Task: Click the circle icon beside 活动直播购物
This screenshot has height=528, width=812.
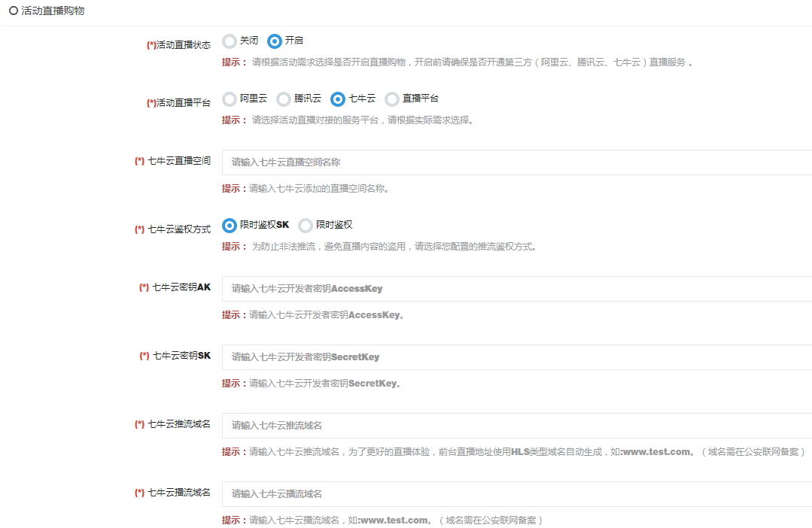Action: coord(14,11)
